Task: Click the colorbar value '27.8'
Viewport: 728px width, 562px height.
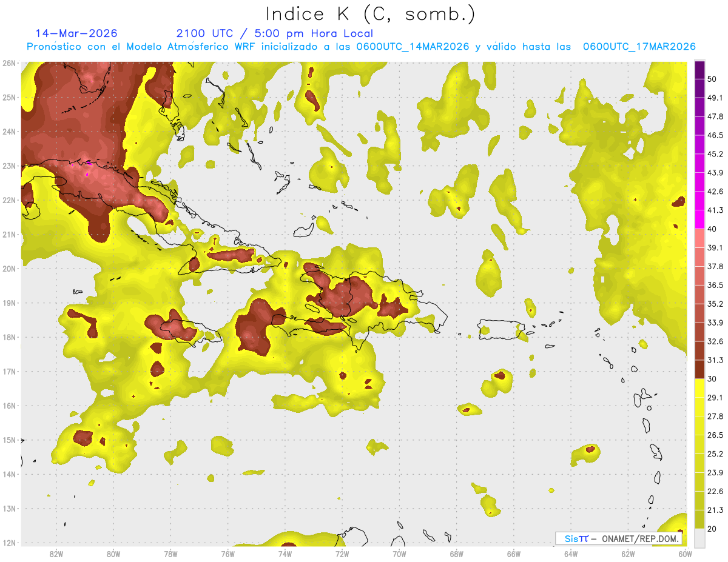Action: pyautogui.click(x=715, y=416)
